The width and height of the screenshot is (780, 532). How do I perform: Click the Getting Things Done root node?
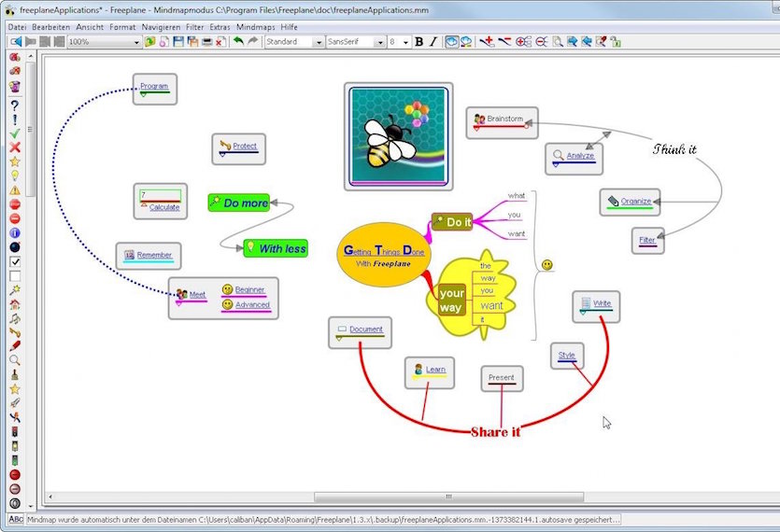pyautogui.click(x=384, y=255)
